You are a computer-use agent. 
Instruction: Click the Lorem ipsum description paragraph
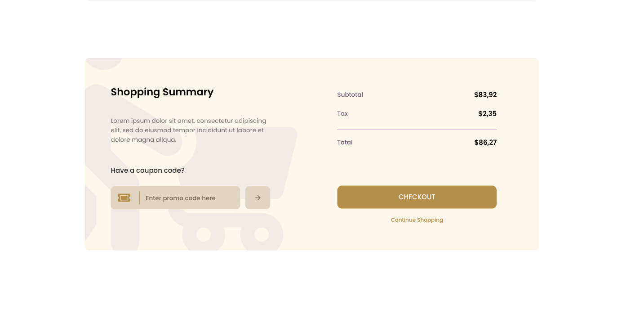[189, 130]
